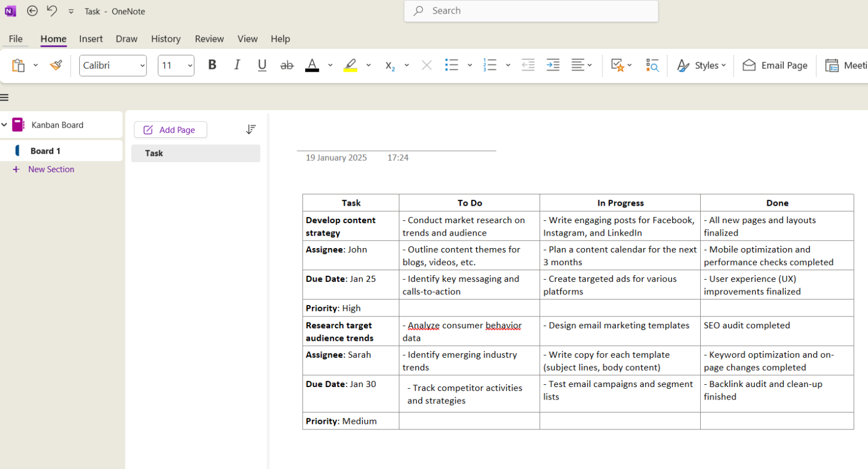Open Find Tags search

652,65
